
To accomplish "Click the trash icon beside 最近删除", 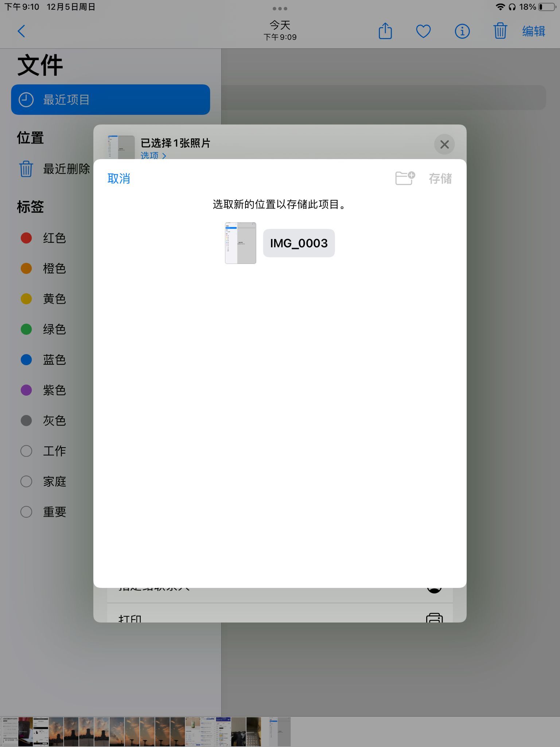I will pyautogui.click(x=26, y=169).
